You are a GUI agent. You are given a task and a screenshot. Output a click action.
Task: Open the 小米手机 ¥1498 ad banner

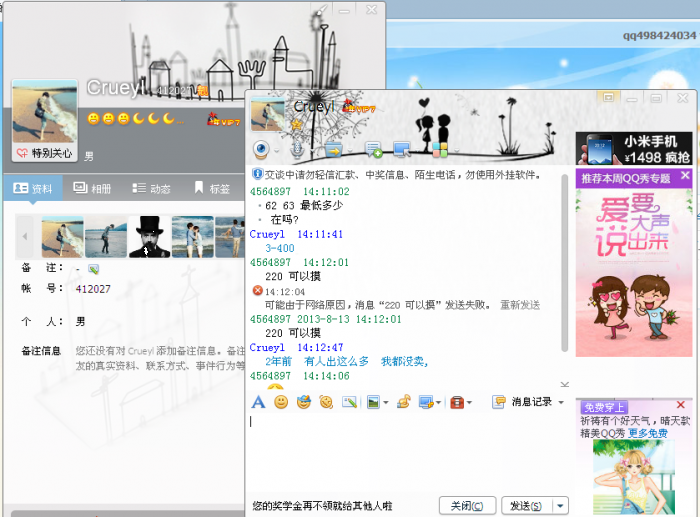(634, 148)
